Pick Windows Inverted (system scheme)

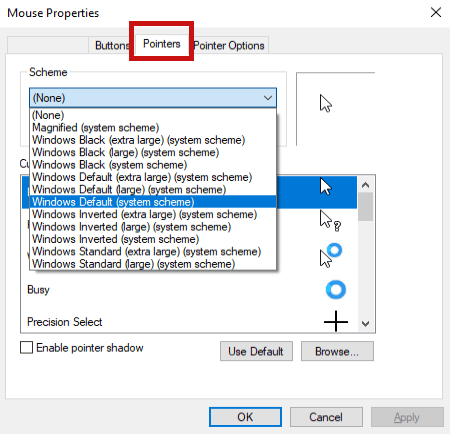[153, 239]
